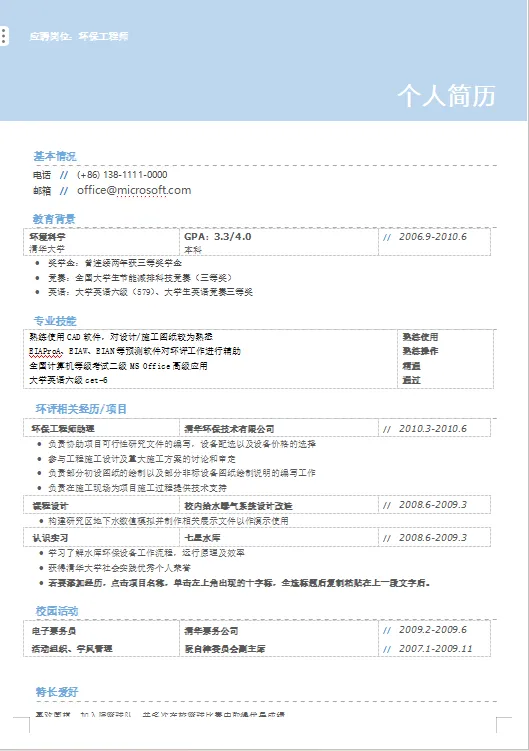Click the 环评相关经历/项目 section heading
This screenshot has width=529, height=751.
81,409
